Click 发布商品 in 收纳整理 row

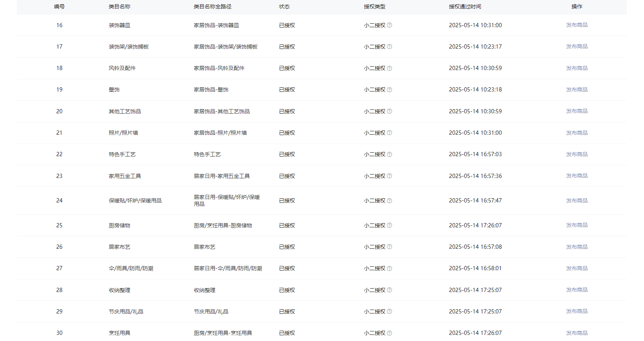point(577,290)
